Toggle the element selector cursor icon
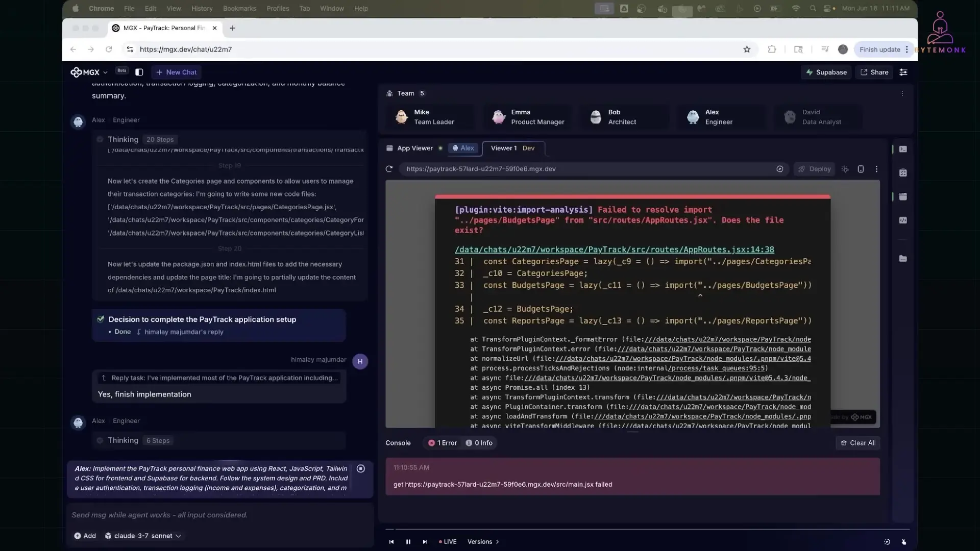The image size is (980, 551). pyautogui.click(x=845, y=169)
